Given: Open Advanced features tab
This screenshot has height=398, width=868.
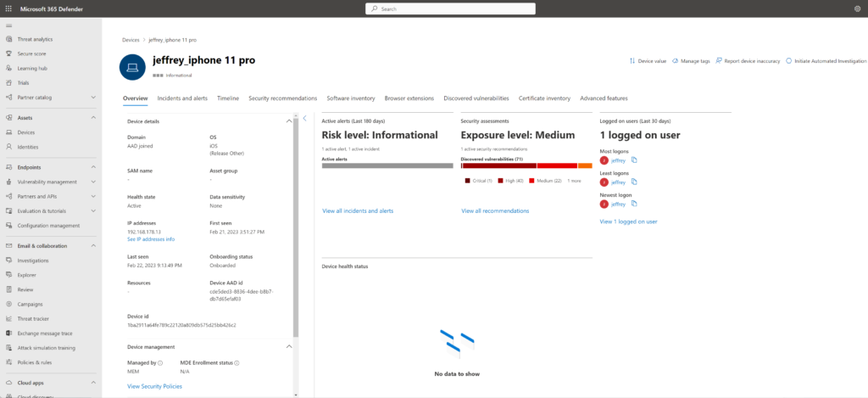Looking at the screenshot, I should tap(604, 98).
